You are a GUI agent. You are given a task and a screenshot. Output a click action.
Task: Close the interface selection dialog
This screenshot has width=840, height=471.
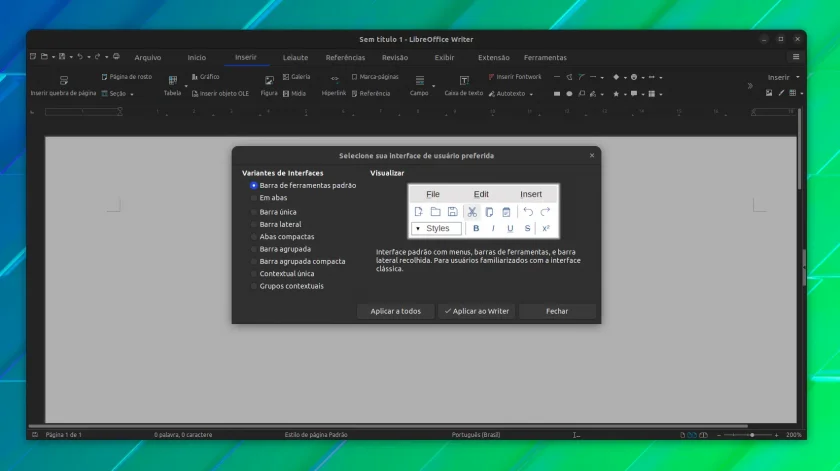[592, 155]
